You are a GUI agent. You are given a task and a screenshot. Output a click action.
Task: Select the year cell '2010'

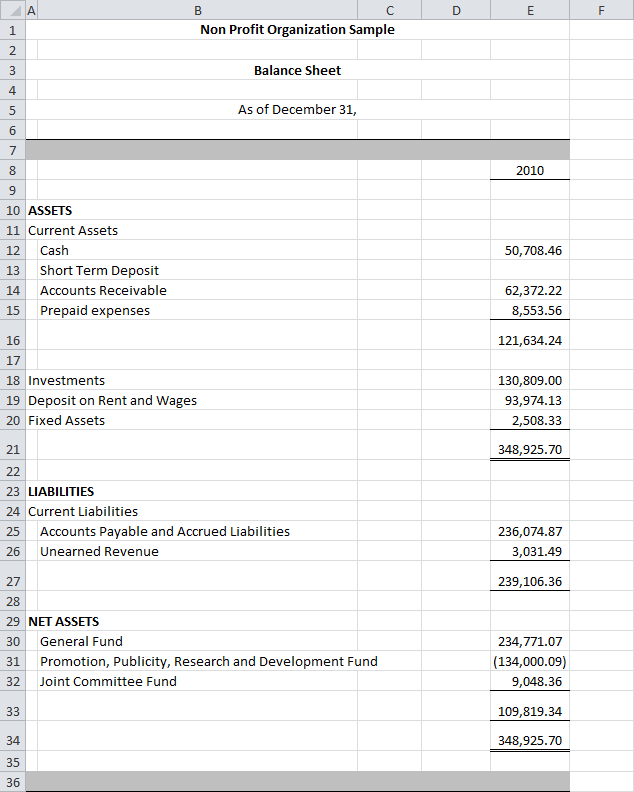pyautogui.click(x=530, y=170)
